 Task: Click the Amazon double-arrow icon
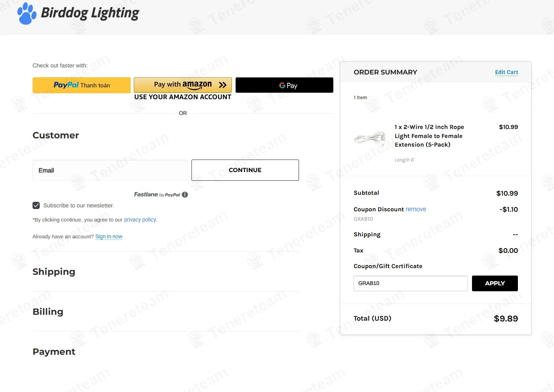point(222,85)
